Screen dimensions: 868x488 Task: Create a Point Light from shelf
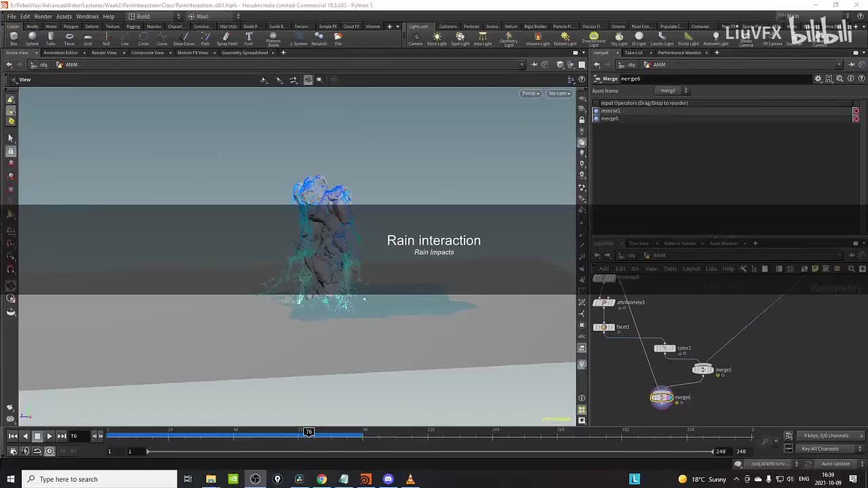(437, 39)
